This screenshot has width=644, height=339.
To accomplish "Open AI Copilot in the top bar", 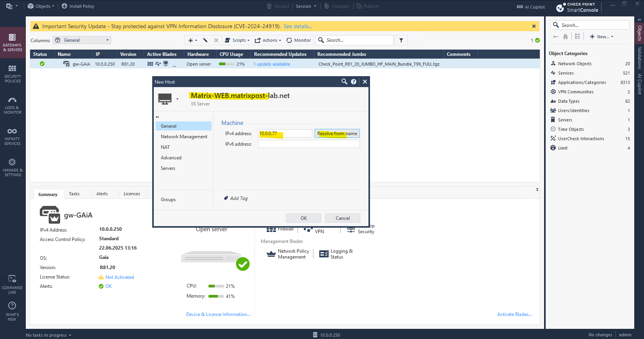I will [530, 7].
